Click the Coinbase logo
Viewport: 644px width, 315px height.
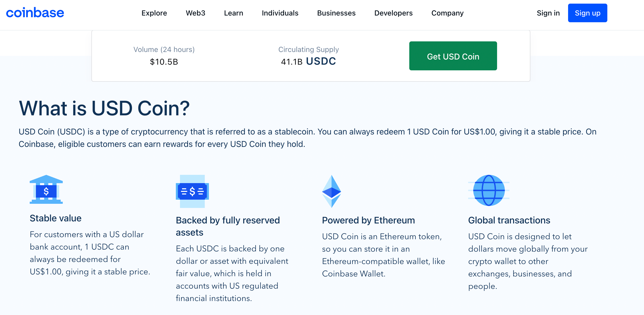pos(35,13)
